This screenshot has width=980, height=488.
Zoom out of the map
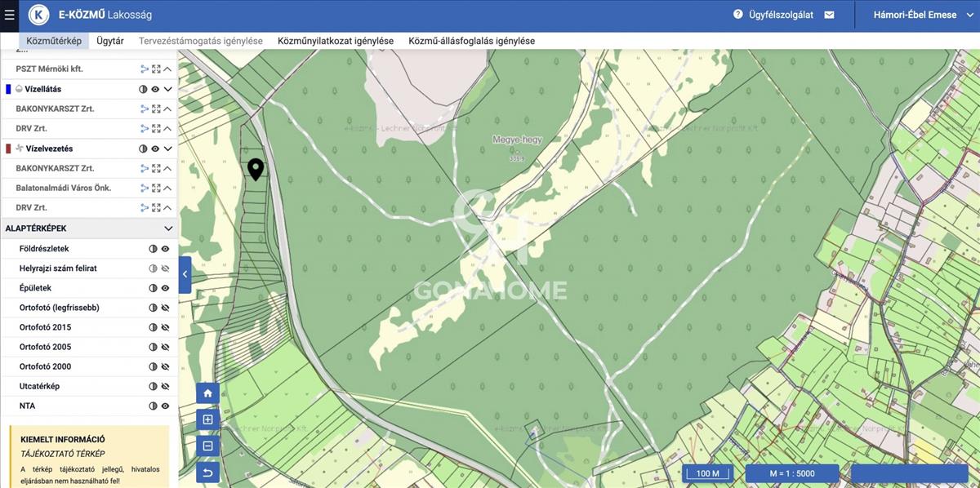[207, 446]
